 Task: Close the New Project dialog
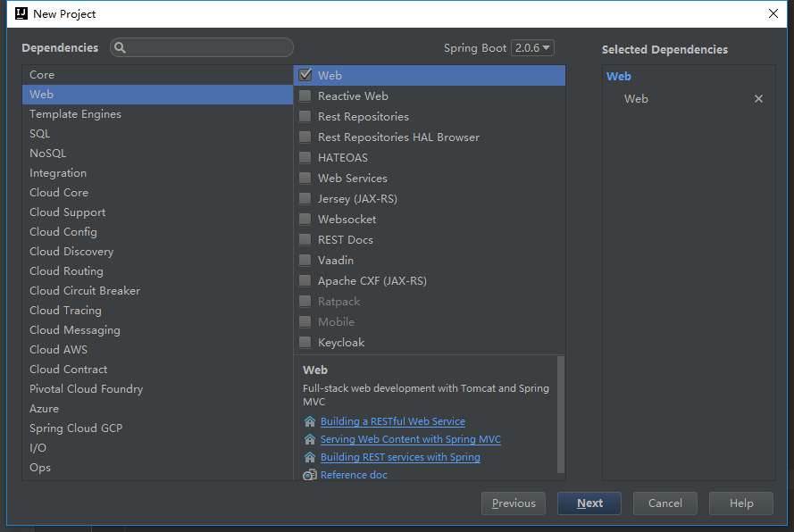point(773,13)
